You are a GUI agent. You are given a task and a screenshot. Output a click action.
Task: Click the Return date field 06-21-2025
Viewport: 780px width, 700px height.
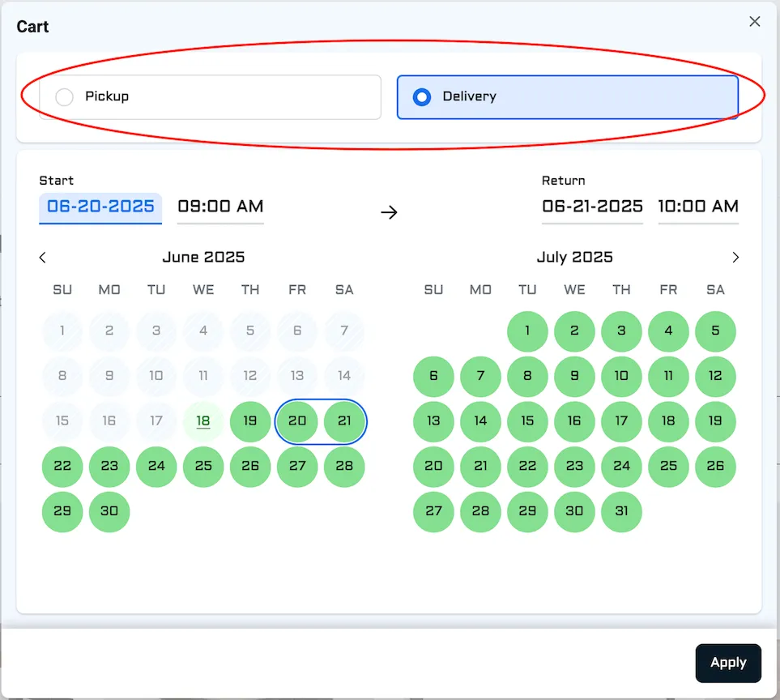pyautogui.click(x=592, y=207)
